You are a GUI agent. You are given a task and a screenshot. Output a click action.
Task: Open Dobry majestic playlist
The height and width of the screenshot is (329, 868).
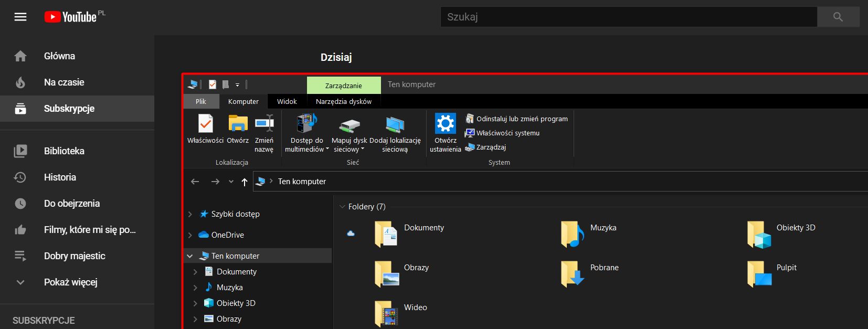point(77,256)
